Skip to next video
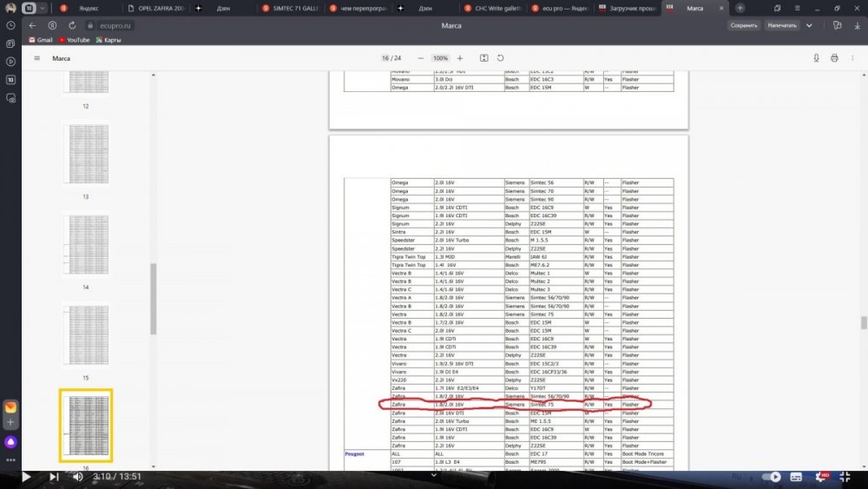This screenshot has width=868, height=489. tap(54, 477)
